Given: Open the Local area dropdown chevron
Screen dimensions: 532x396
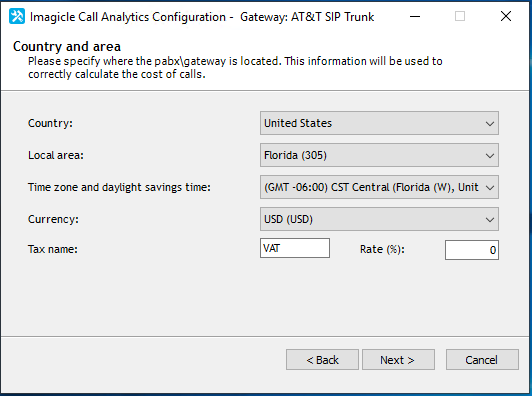Looking at the screenshot, I should [489, 156].
